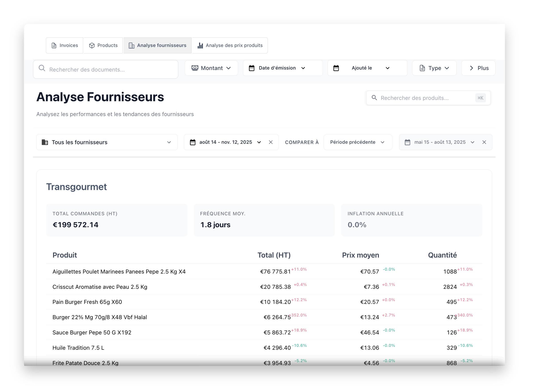Click the calendar icon in the Date d'émission filter

point(252,68)
